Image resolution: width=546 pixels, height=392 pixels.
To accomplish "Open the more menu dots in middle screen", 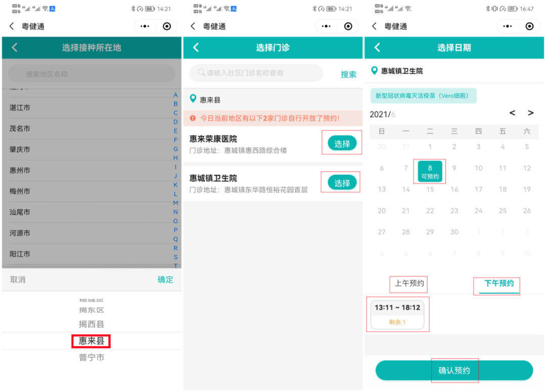I will [326, 26].
